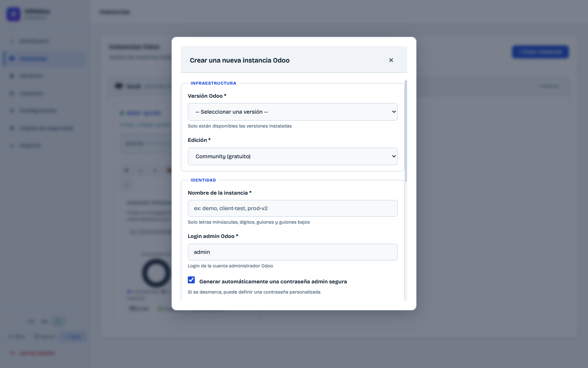Open Configuración via its sidebar icon
Screen dimensions: 588x368
coord(12,111)
